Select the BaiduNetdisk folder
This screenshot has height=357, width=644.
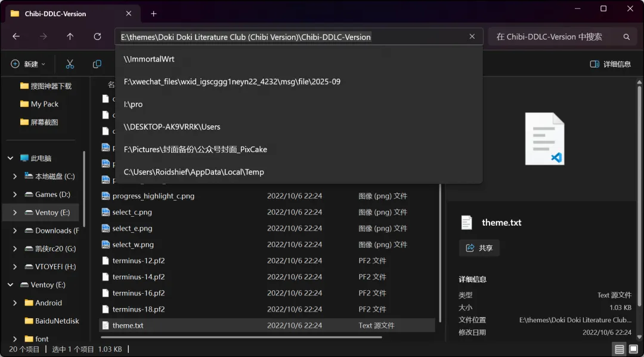[52, 321]
